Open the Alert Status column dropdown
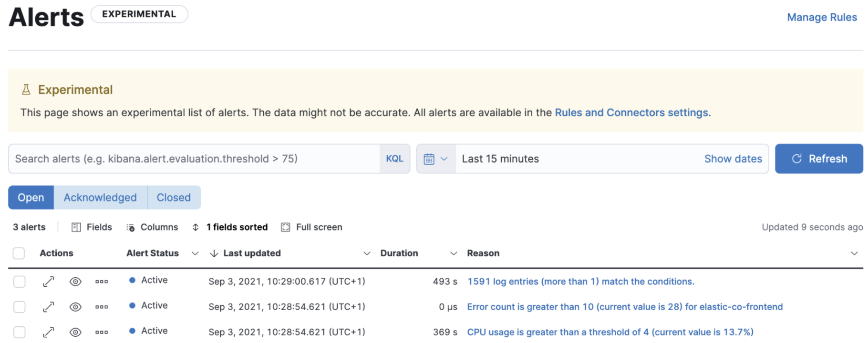The image size is (868, 343). 195,253
